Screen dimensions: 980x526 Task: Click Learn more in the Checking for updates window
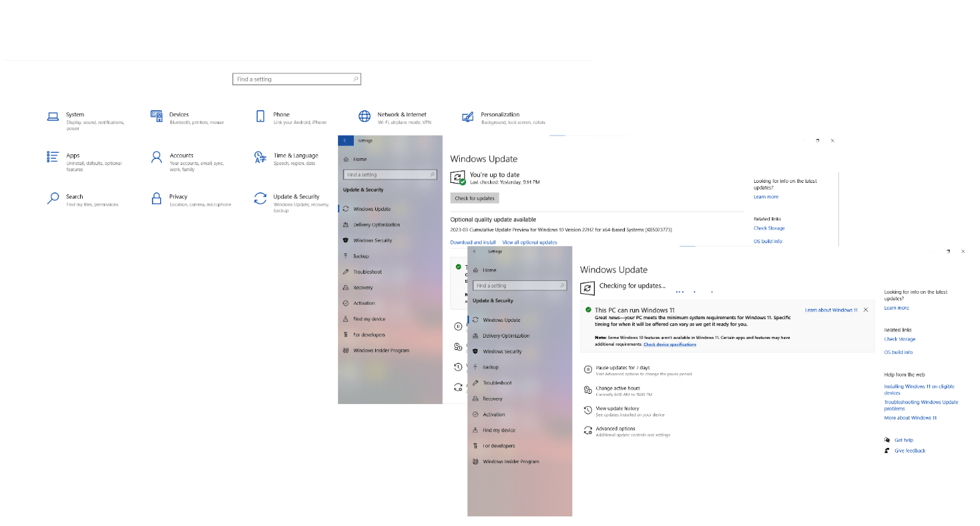pos(897,308)
